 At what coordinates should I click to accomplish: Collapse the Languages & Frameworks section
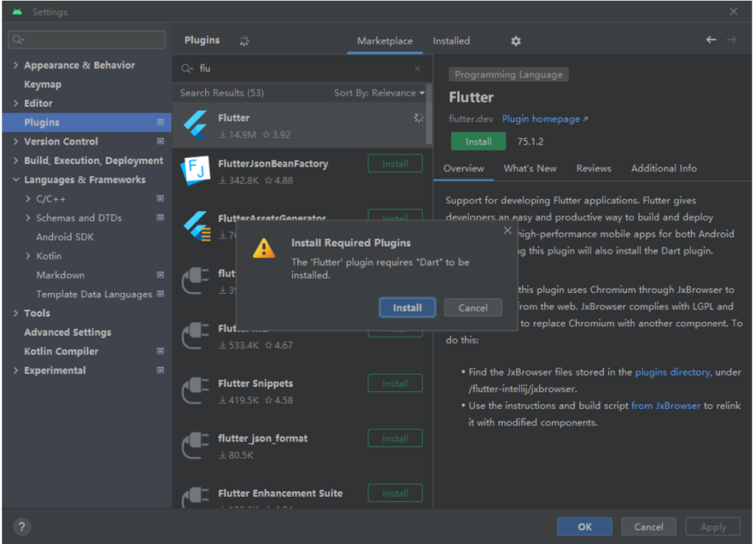pyautogui.click(x=16, y=179)
